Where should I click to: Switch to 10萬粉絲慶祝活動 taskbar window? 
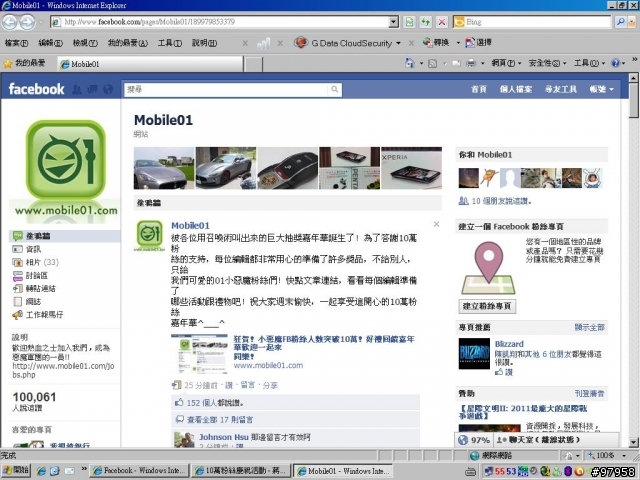tap(242, 471)
